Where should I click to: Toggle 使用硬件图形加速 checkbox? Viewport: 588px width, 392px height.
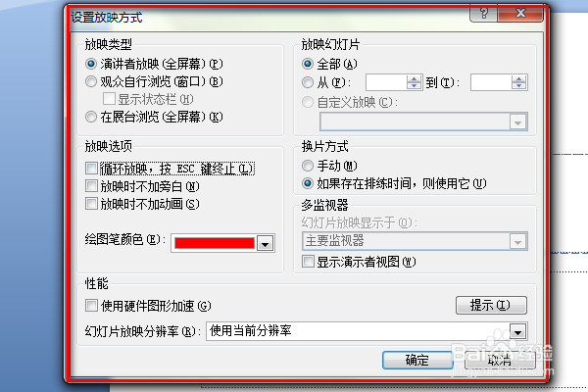pyautogui.click(x=91, y=306)
